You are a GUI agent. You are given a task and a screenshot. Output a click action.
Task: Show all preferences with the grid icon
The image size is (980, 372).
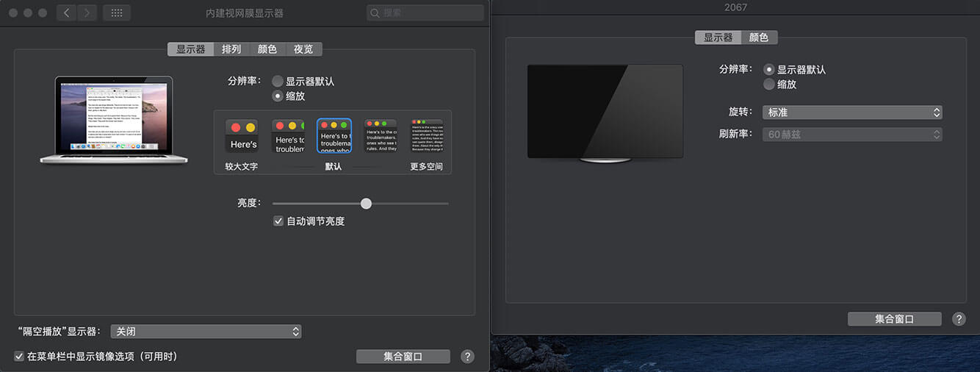117,12
